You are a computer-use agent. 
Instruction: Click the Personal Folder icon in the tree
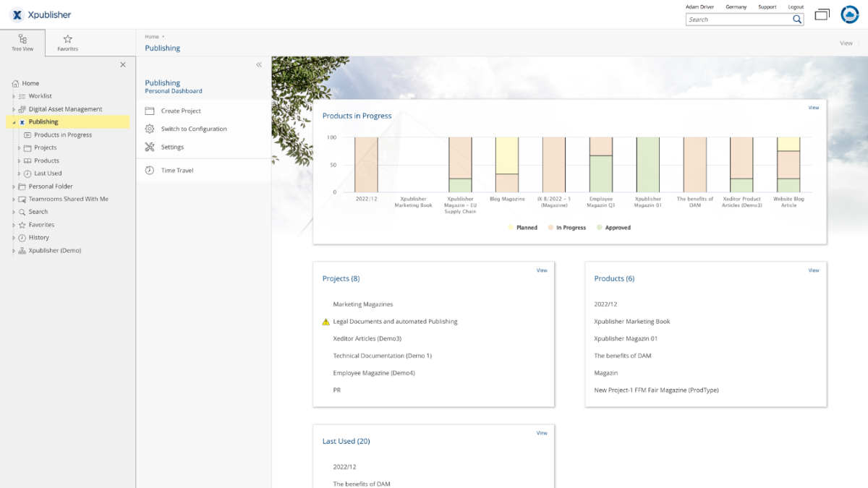(x=22, y=187)
